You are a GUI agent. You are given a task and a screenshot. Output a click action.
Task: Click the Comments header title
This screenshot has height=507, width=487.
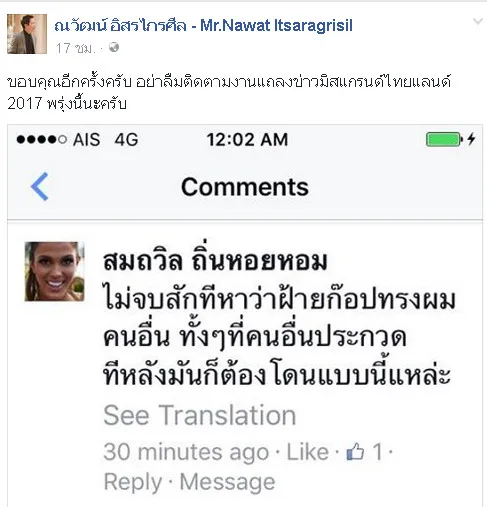tap(245, 187)
